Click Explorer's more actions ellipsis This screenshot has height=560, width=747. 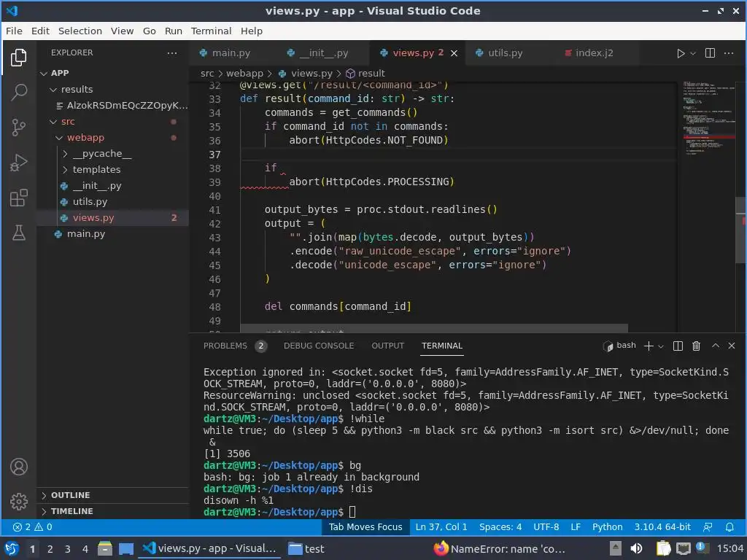172,52
